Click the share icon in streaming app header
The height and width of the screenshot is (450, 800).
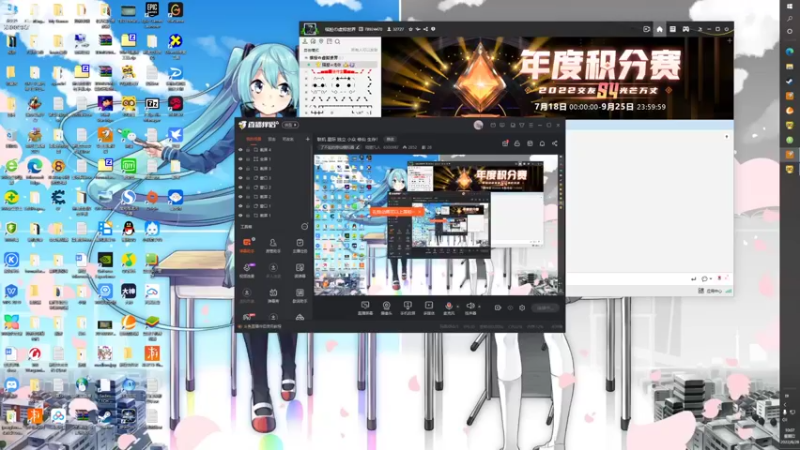555,144
